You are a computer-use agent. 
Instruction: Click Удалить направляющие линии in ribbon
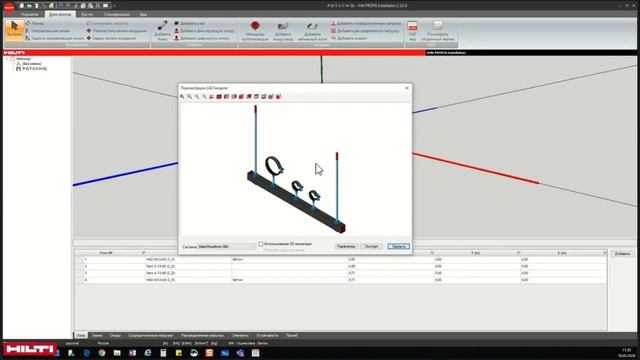pyautogui.click(x=54, y=38)
